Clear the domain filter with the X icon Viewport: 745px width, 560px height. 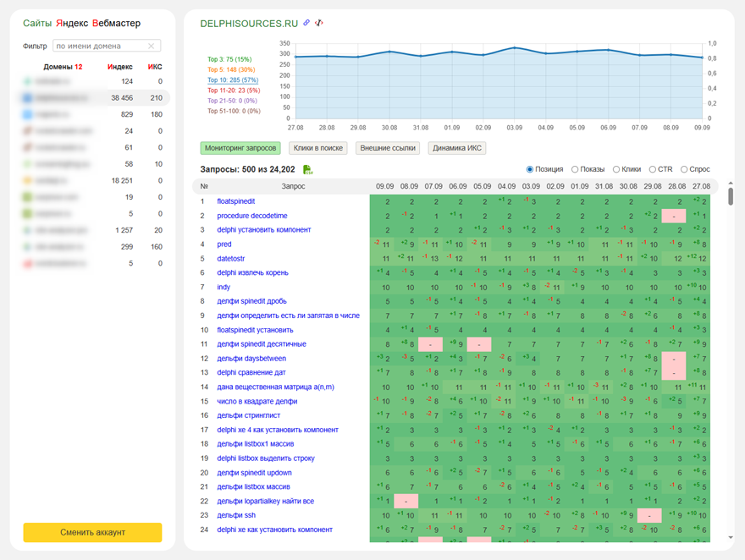click(152, 47)
